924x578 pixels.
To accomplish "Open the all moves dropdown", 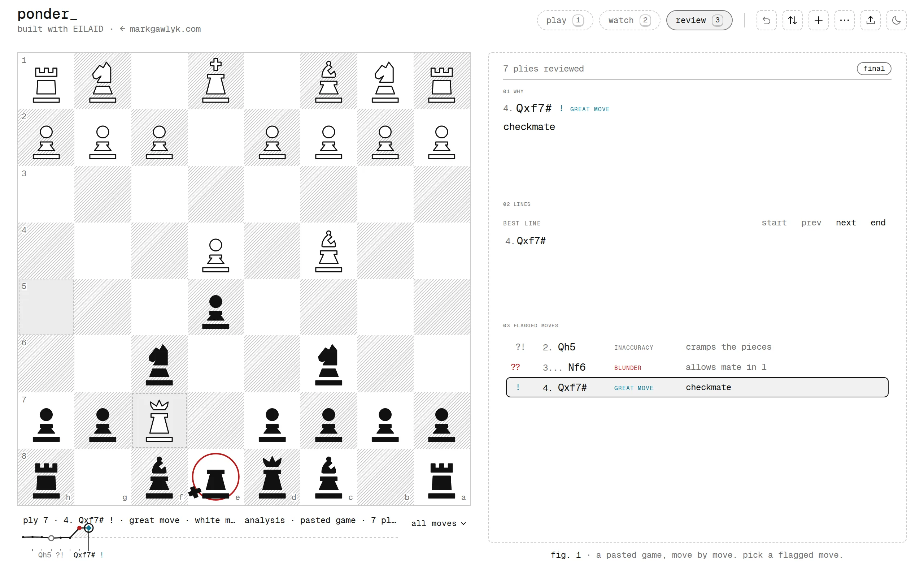I will pos(438,523).
